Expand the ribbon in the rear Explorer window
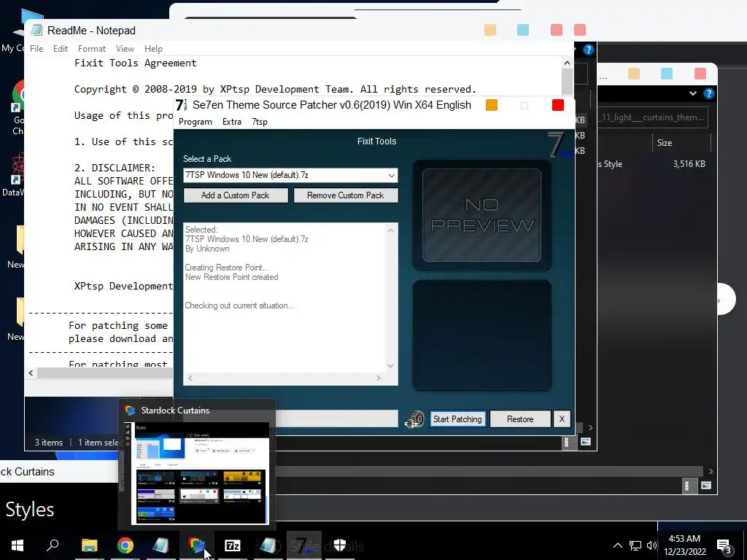Image resolution: width=747 pixels, height=560 pixels. [693, 93]
